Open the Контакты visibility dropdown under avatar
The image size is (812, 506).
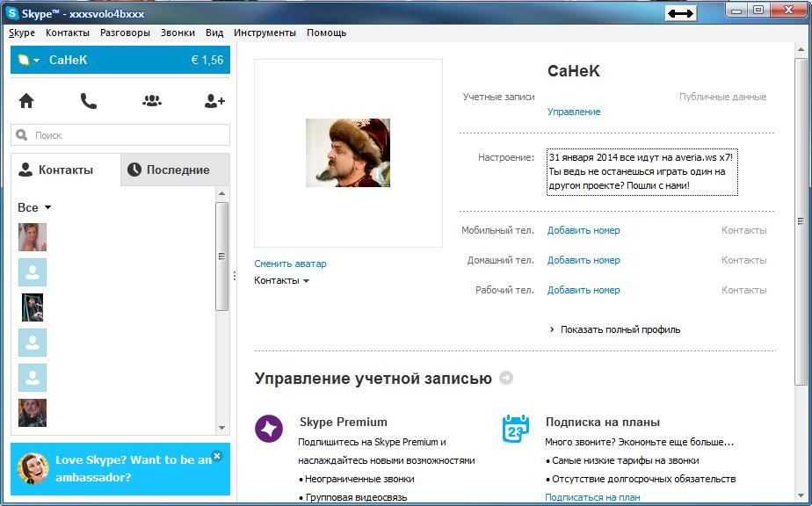[281, 281]
